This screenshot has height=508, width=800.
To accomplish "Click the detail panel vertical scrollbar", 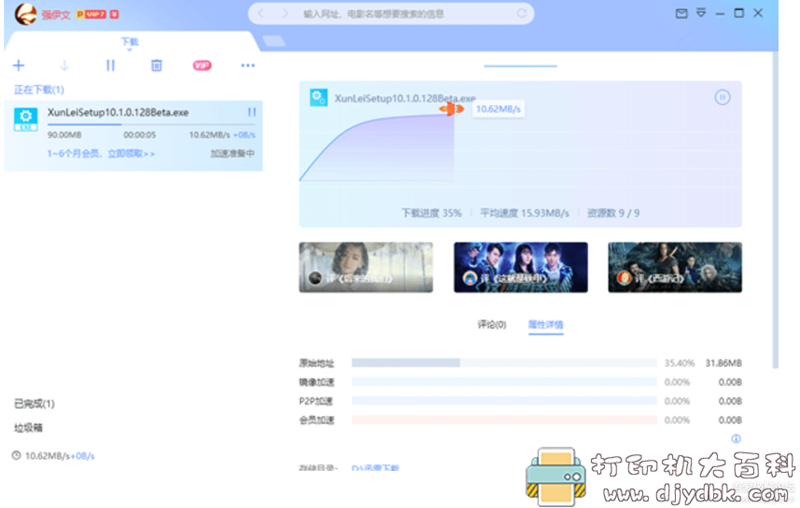I will 776,209.
